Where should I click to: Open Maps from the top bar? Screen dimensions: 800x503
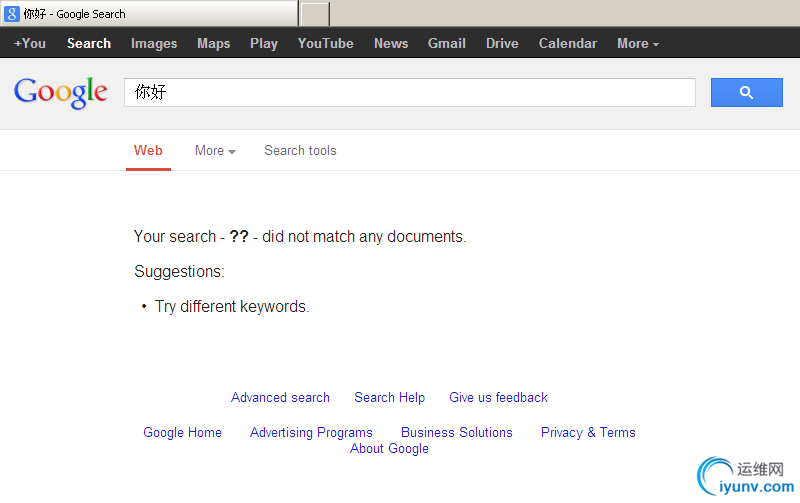213,43
